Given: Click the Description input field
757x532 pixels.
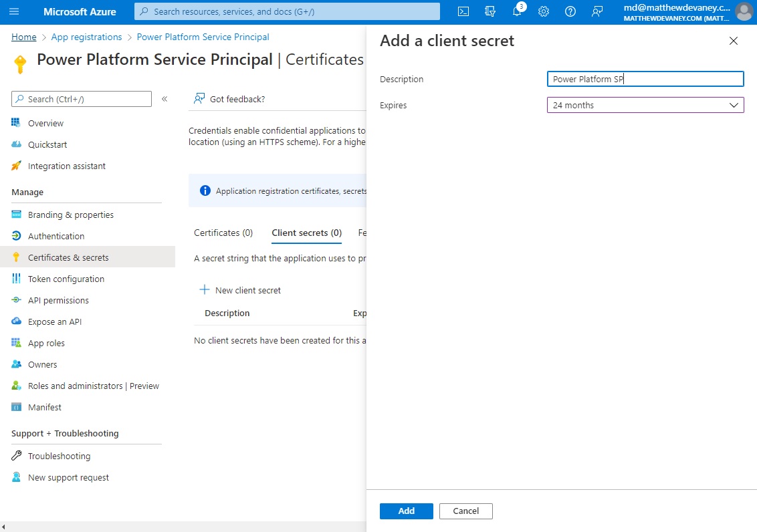Looking at the screenshot, I should pos(645,79).
